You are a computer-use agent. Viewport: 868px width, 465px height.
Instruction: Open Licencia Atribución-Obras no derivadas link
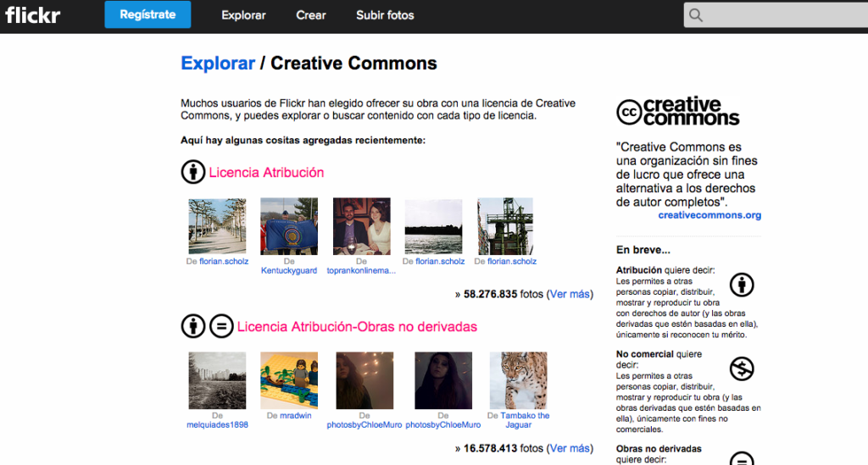[x=357, y=327]
